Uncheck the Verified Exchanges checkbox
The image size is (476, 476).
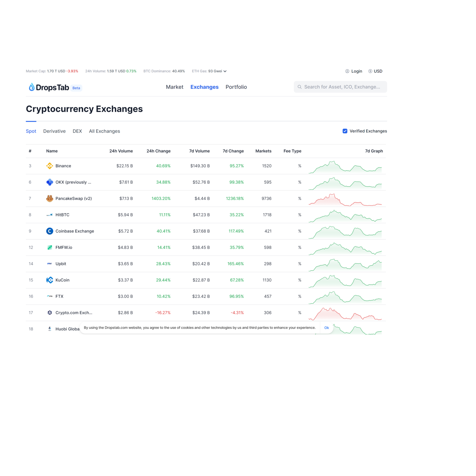(345, 131)
